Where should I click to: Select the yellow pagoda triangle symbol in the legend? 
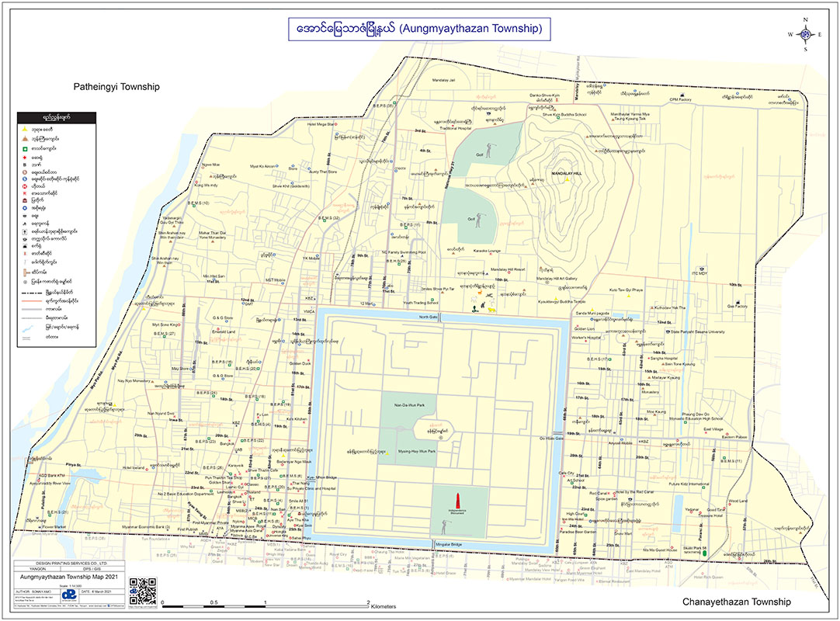point(25,128)
